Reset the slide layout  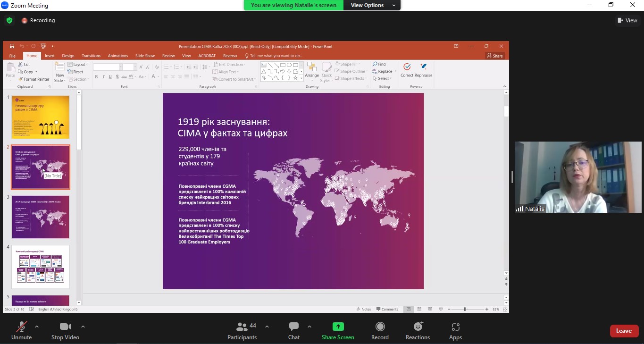tap(75, 72)
